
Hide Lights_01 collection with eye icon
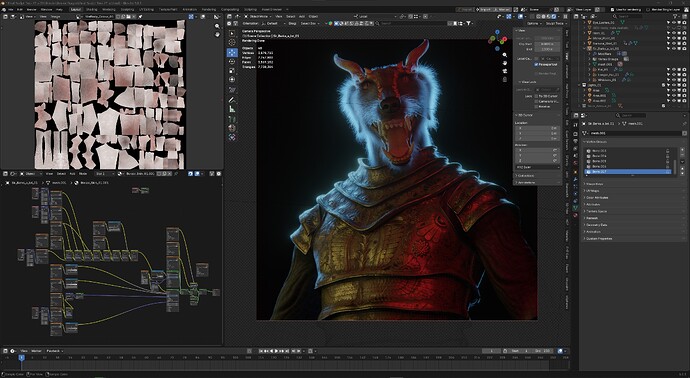673,85
